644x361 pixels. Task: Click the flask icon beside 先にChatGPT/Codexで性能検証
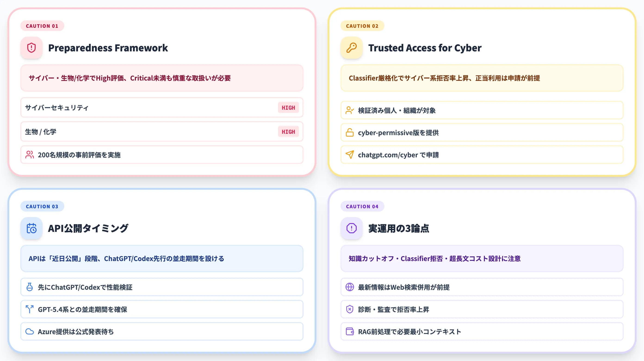point(30,287)
